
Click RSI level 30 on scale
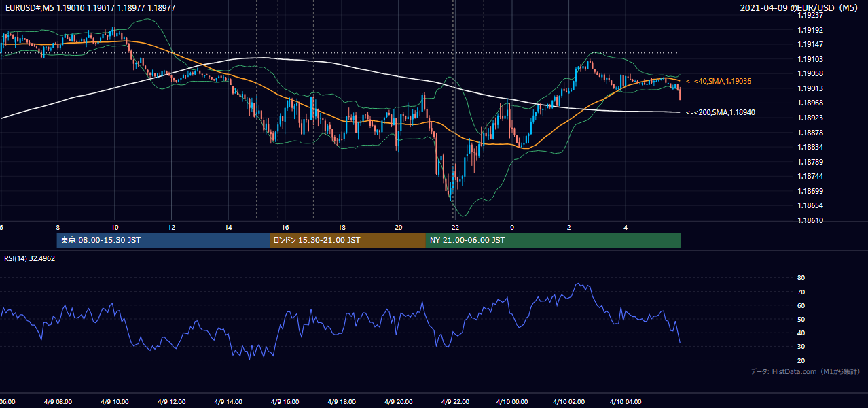pyautogui.click(x=801, y=347)
